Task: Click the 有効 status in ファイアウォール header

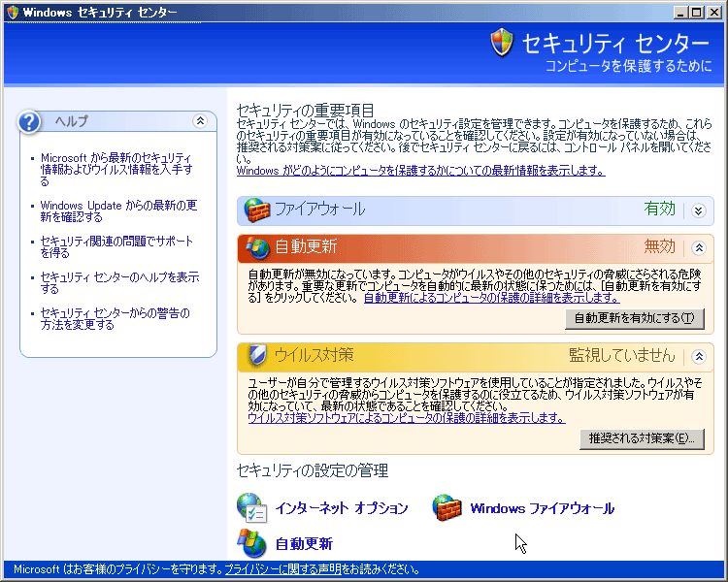Action: point(659,210)
